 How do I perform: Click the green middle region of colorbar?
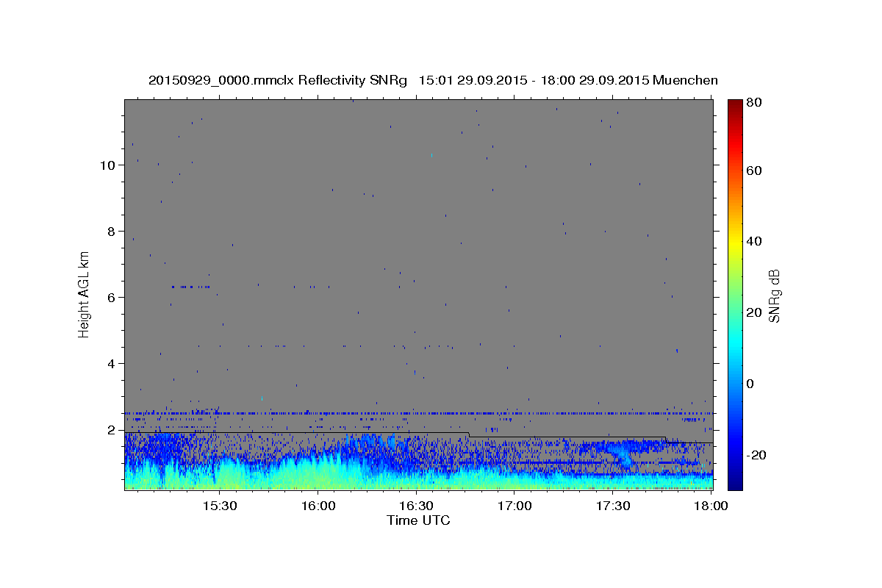click(x=735, y=294)
